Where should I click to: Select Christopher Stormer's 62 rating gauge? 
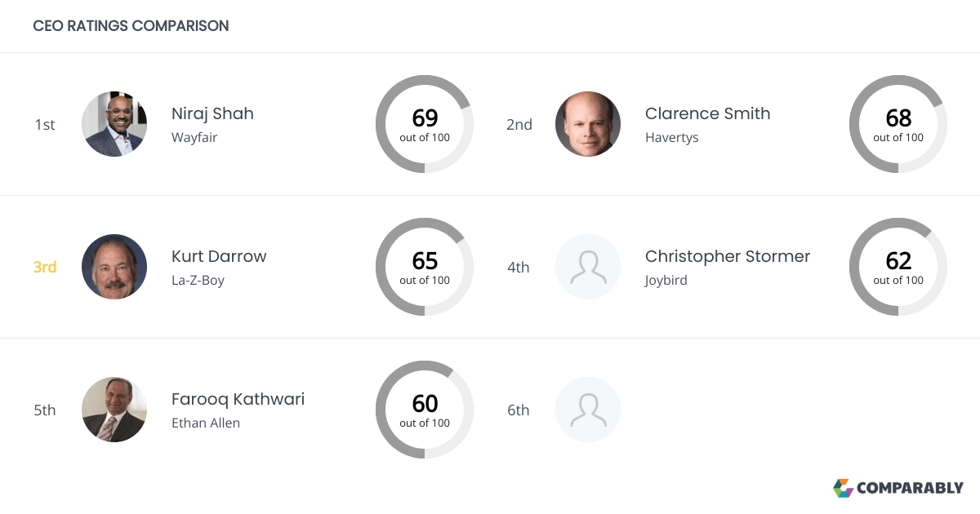(x=898, y=267)
